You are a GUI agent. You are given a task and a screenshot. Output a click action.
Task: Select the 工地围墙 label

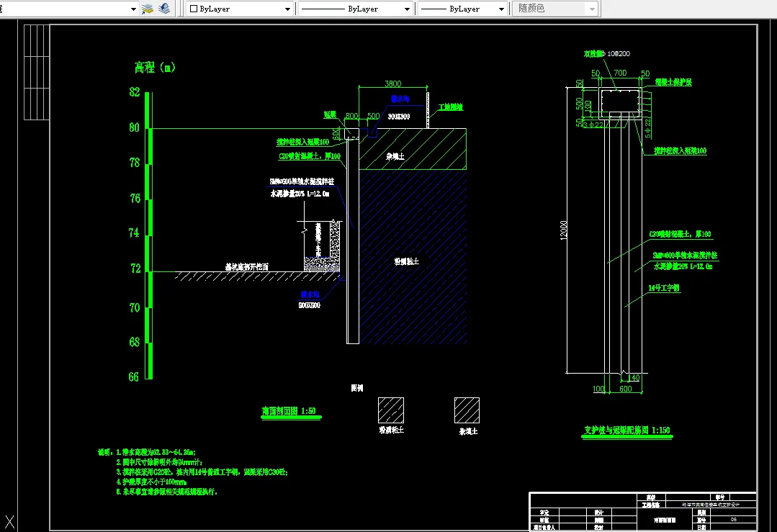coord(451,107)
